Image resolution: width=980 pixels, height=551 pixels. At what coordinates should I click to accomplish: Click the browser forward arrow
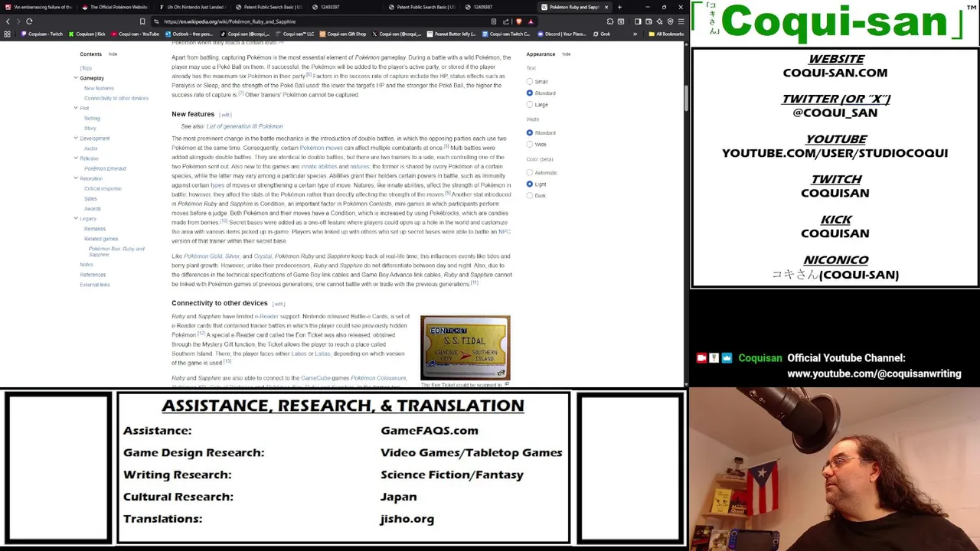pyautogui.click(x=18, y=21)
